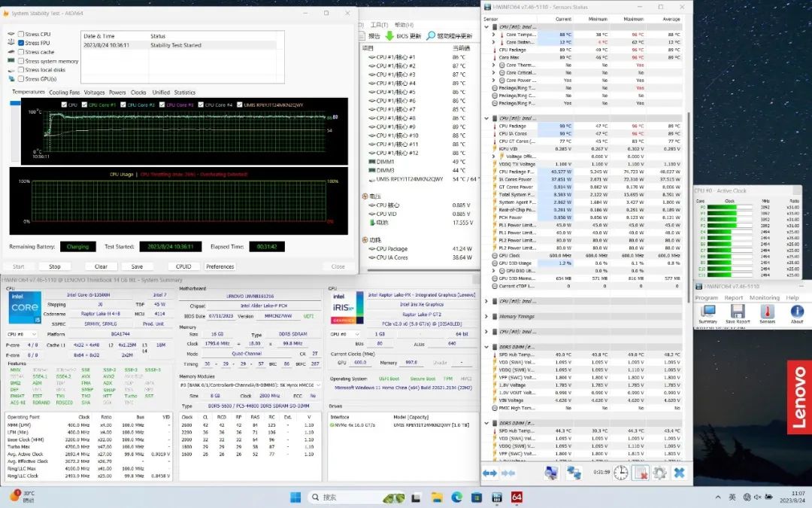Open the Monitoring menu in HWiNFO64
812x508 pixels.
click(765, 298)
